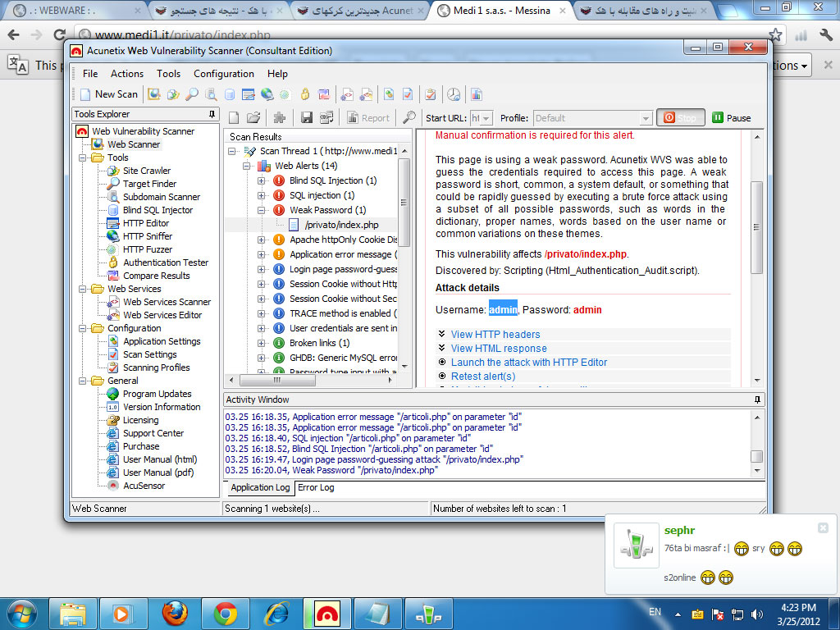The width and height of the screenshot is (840, 630).
Task: Click open-folder icon in scan toolbar
Action: (253, 118)
